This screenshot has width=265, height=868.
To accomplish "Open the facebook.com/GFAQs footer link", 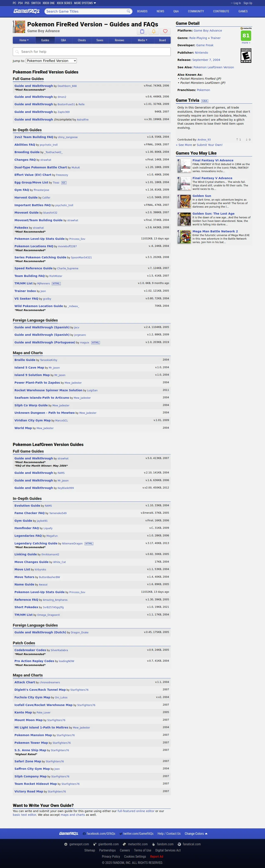I will [99, 834].
